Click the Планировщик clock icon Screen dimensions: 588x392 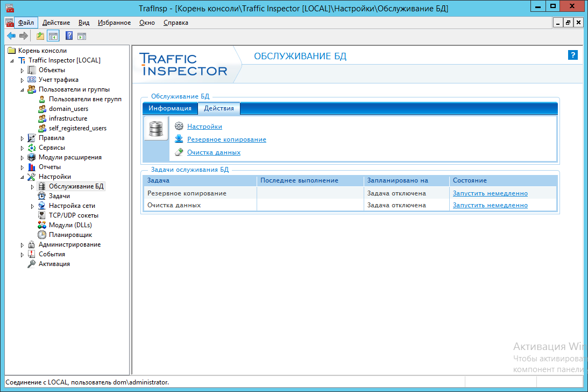(42, 235)
